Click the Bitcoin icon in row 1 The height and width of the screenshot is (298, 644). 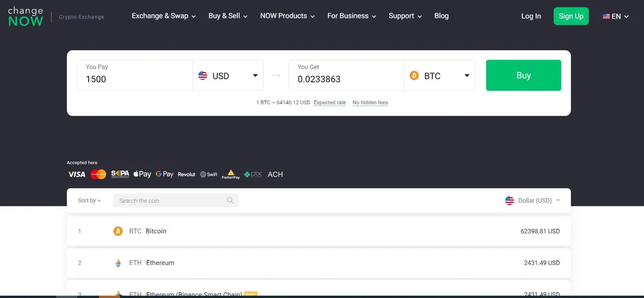pos(118,231)
